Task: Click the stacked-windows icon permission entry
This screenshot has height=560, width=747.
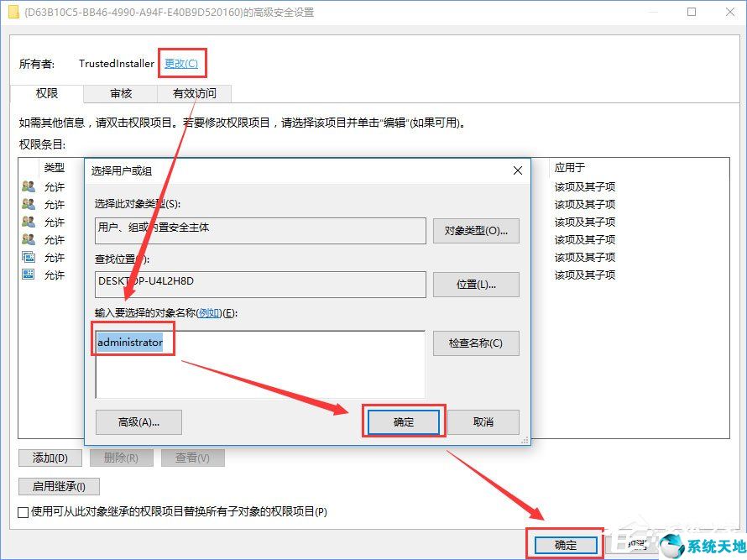Action: click(x=28, y=256)
